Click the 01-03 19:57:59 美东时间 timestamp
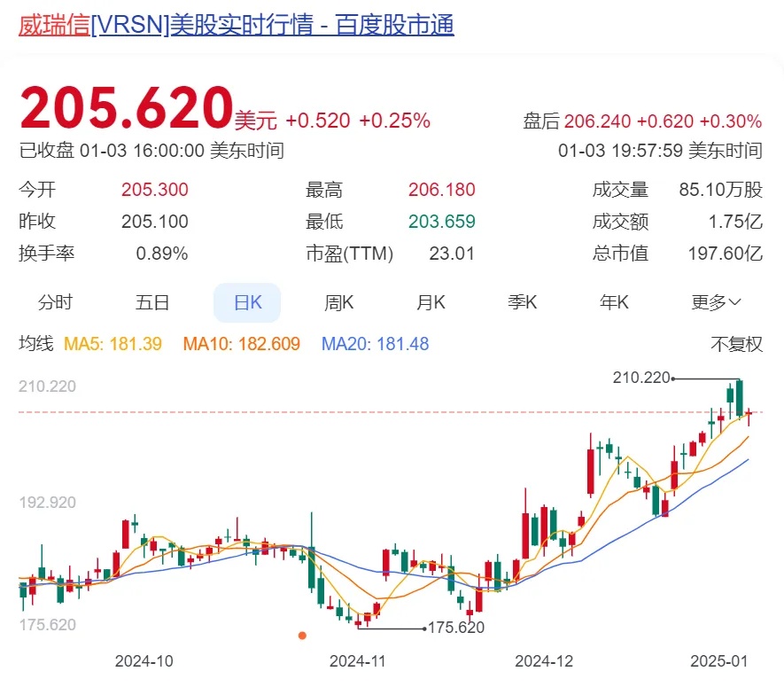The width and height of the screenshot is (784, 687). 660,151
